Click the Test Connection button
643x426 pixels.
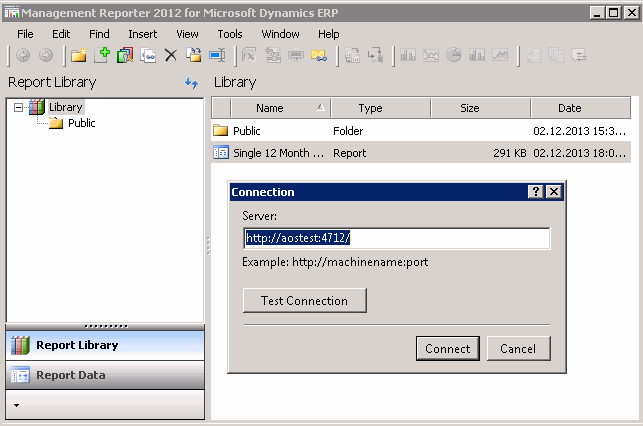[x=305, y=301]
